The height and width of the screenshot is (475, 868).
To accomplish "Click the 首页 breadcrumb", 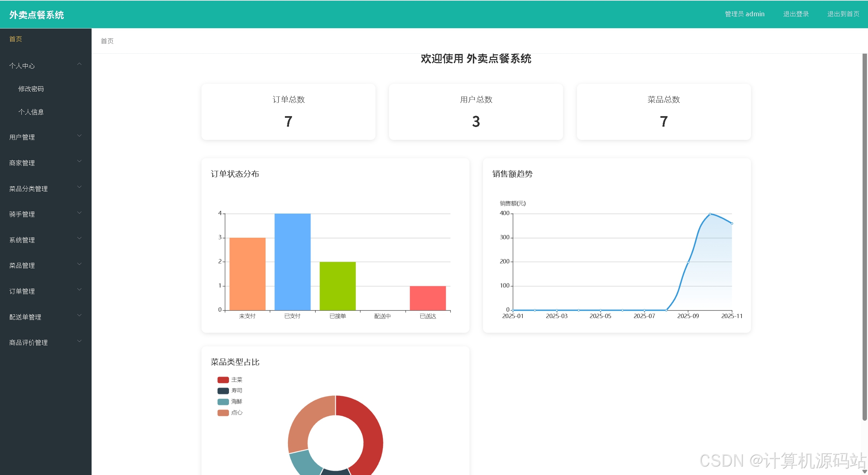I will pyautogui.click(x=107, y=41).
